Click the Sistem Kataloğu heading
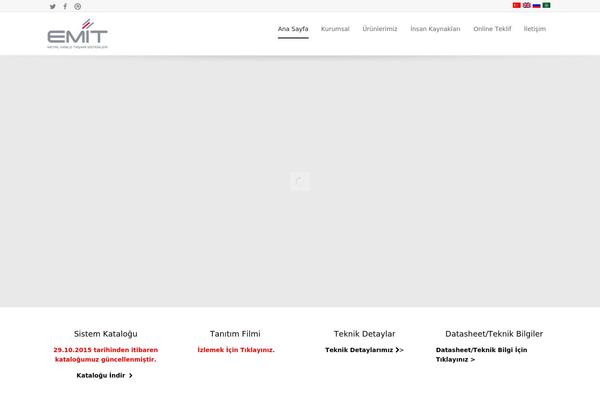The width and height of the screenshot is (600, 400). tap(106, 334)
